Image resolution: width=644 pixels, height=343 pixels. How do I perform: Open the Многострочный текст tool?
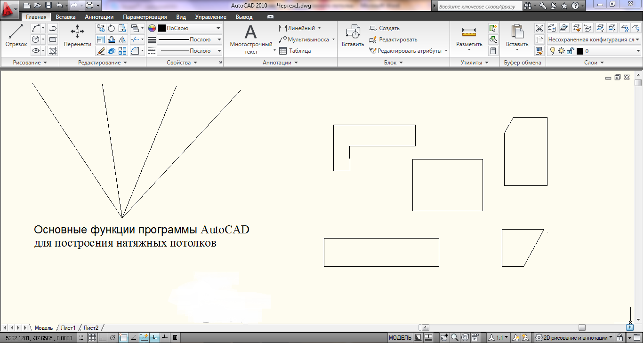point(251,38)
